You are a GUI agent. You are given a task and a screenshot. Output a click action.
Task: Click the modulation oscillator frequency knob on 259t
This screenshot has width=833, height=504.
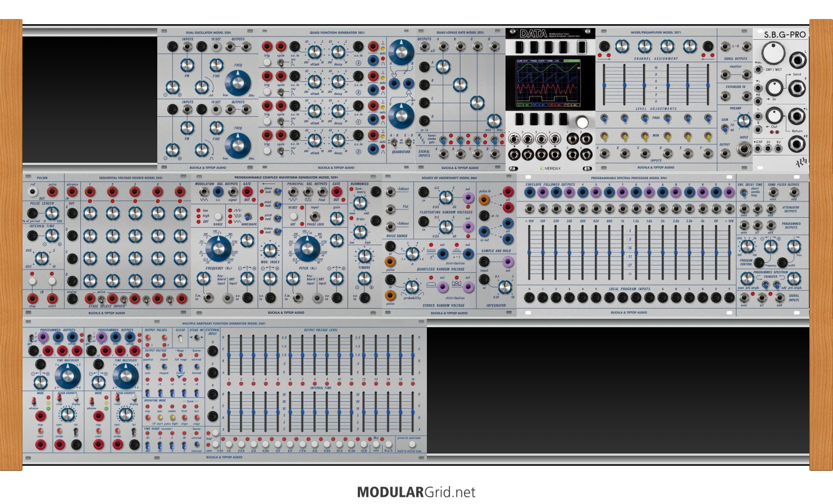click(217, 249)
